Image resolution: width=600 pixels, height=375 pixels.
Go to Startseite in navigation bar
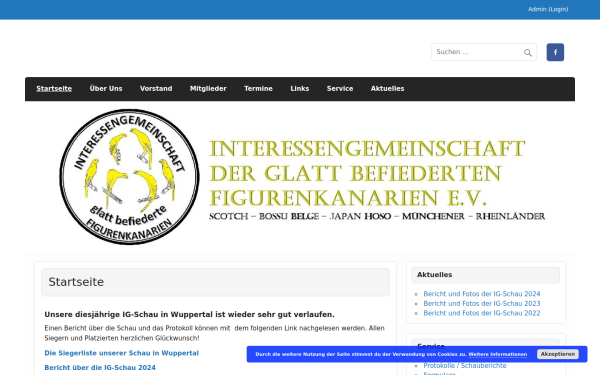[54, 89]
